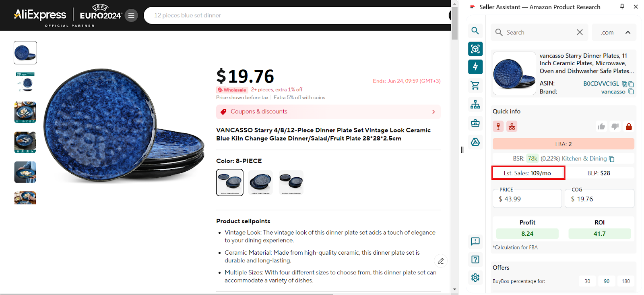Click the feedback chat icon near sidebar bottom
Screen dimensions: 644x295
point(475,242)
